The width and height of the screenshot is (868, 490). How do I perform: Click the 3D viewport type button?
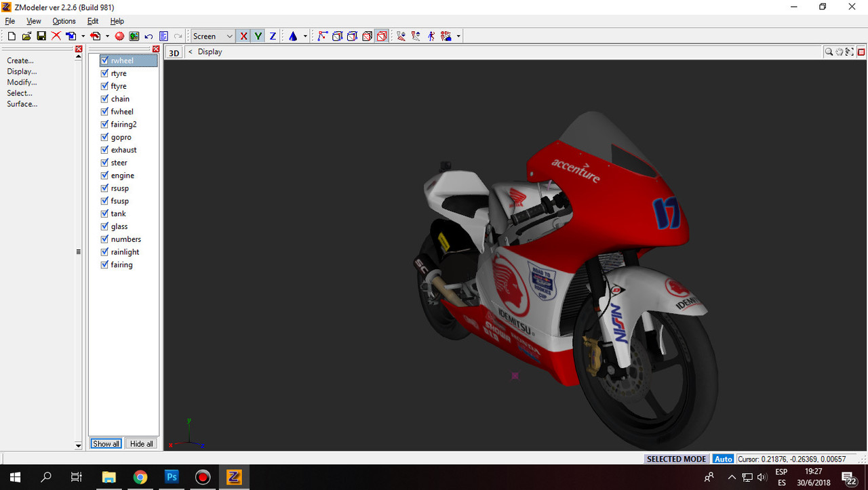click(174, 52)
